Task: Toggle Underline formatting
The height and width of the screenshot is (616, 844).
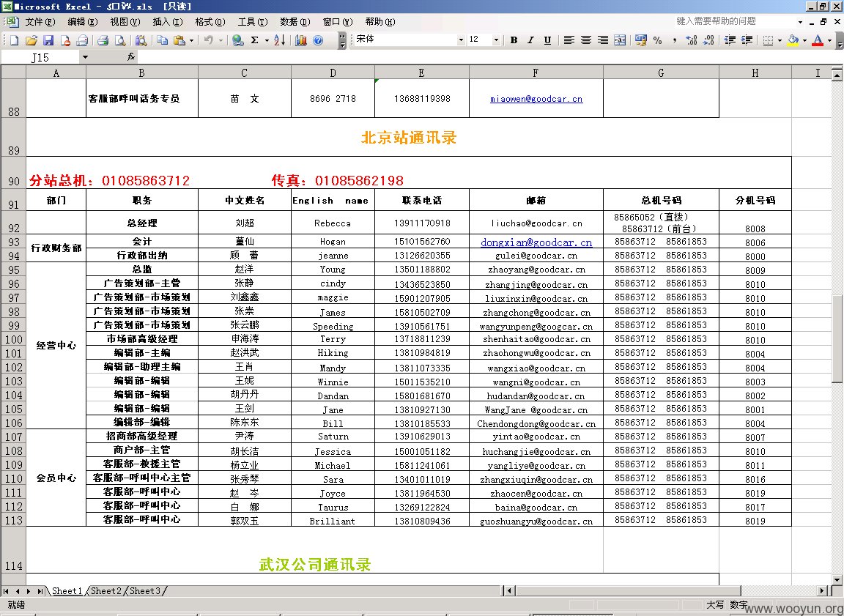Action: [548, 40]
